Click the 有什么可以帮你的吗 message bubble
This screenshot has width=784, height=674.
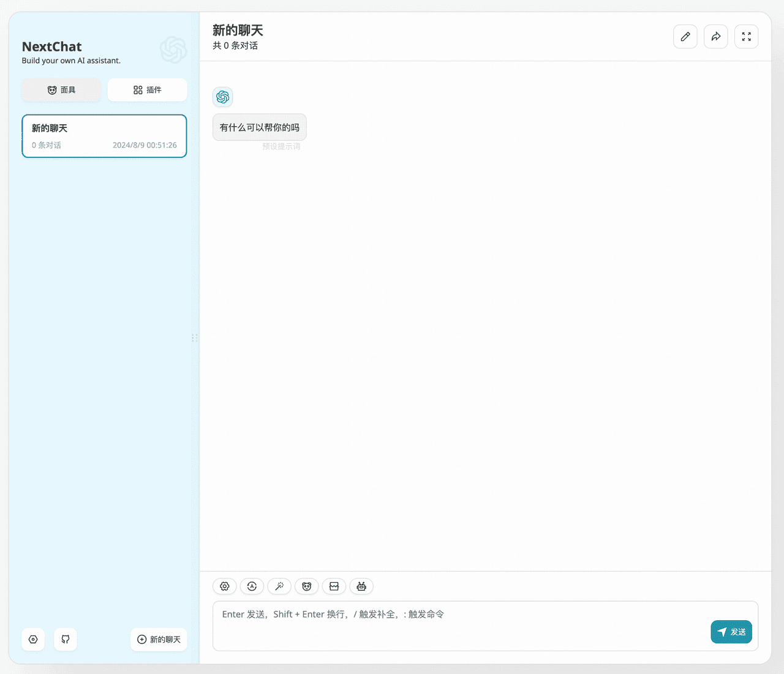pyautogui.click(x=260, y=127)
